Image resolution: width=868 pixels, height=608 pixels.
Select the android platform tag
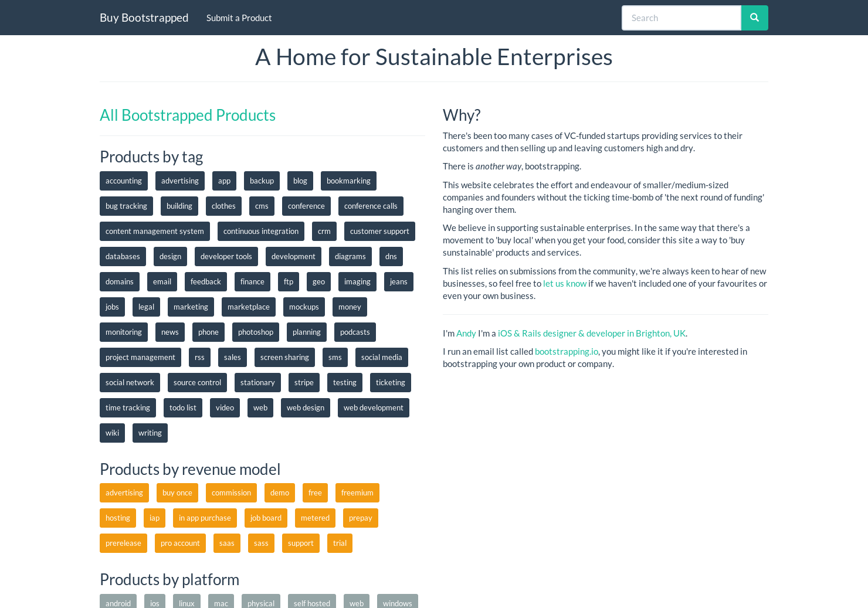[118, 603]
